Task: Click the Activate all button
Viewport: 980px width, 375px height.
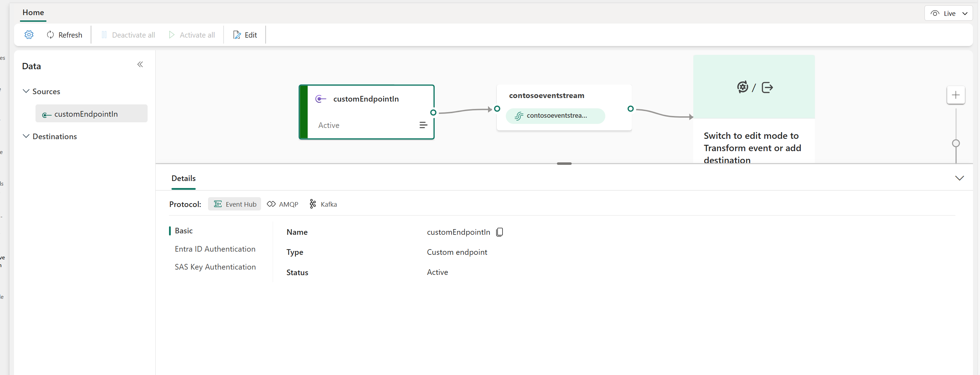Action: (x=192, y=34)
